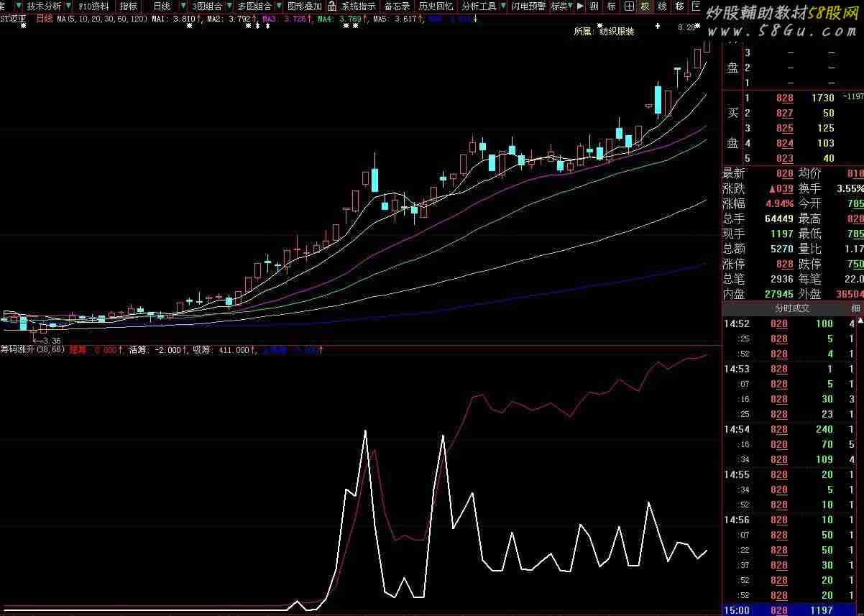
Task: Click the 换手 value 3.55%
Action: [851, 188]
